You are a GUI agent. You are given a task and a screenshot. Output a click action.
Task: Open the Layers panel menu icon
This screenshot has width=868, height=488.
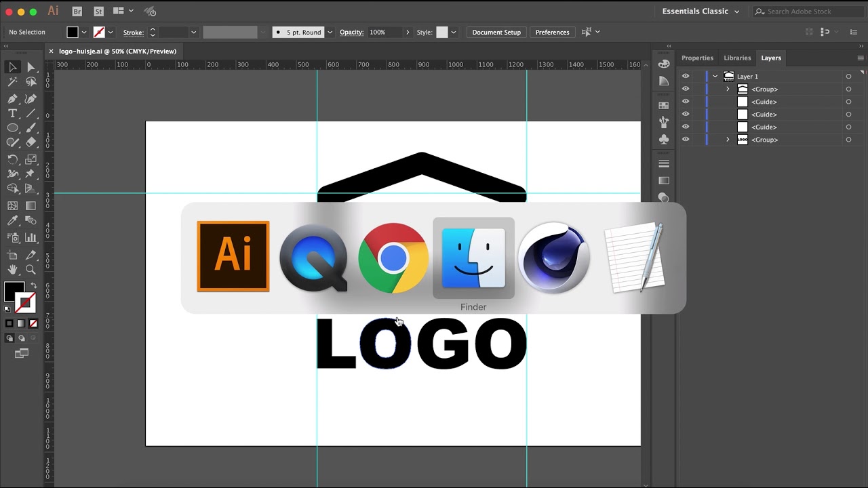point(861,58)
